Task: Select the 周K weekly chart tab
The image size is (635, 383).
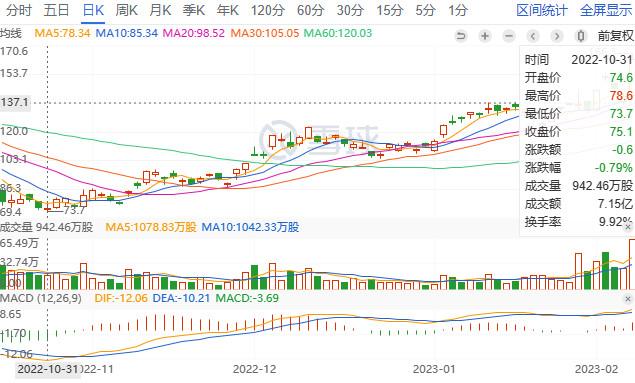Action: point(126,10)
